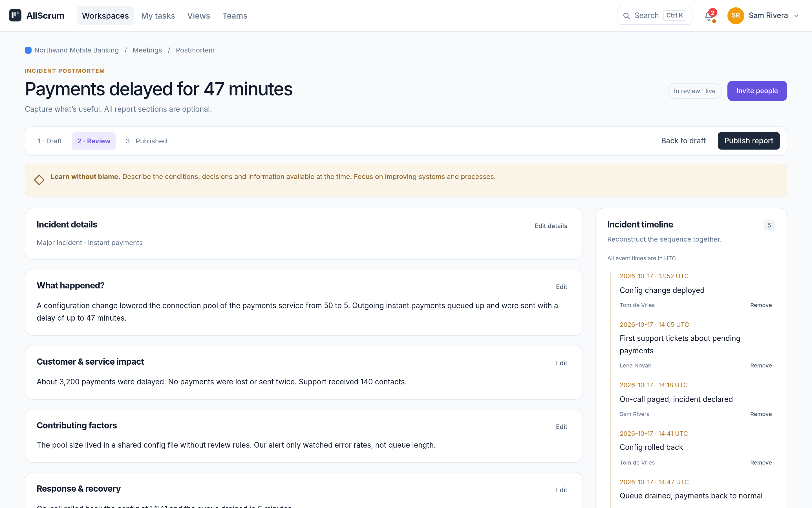
Task: Remove the First support tickets event
Action: [x=761, y=365]
